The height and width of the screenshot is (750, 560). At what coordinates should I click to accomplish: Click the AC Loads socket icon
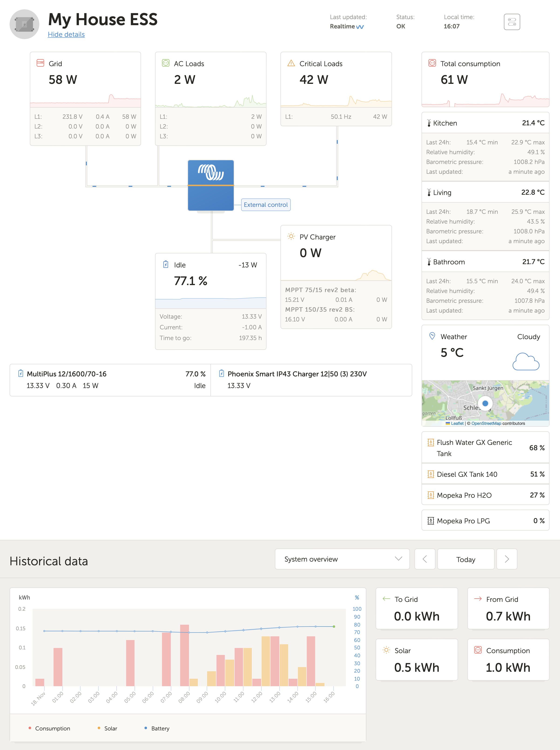(x=166, y=63)
